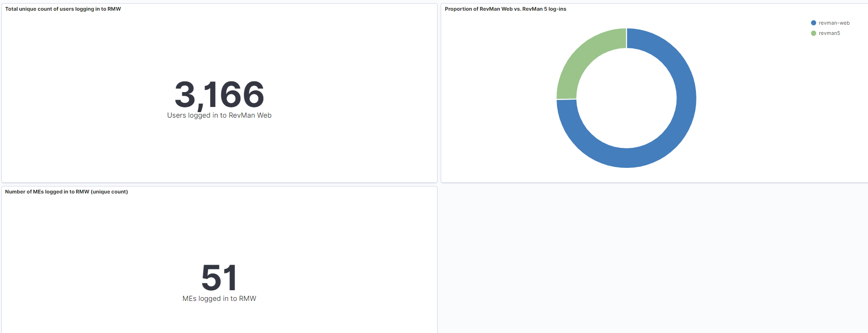Screen dimensions: 868x333
Task: Click the 'MEs logged in to RMW' label
Action: point(219,299)
